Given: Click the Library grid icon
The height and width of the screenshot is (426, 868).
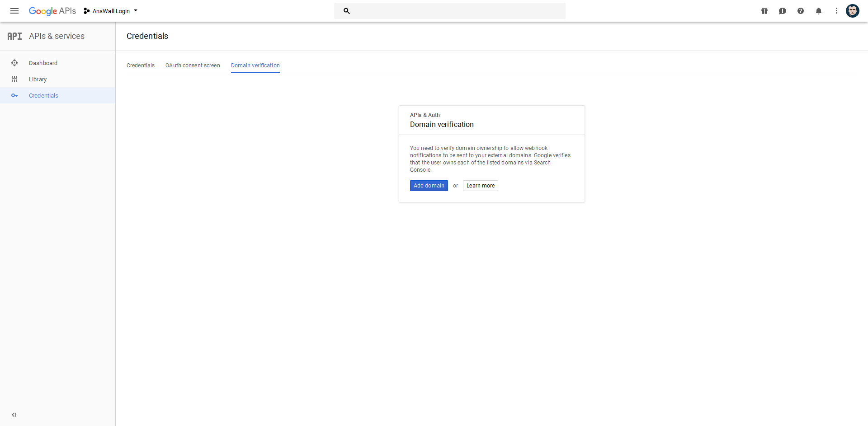Looking at the screenshot, I should [x=14, y=79].
